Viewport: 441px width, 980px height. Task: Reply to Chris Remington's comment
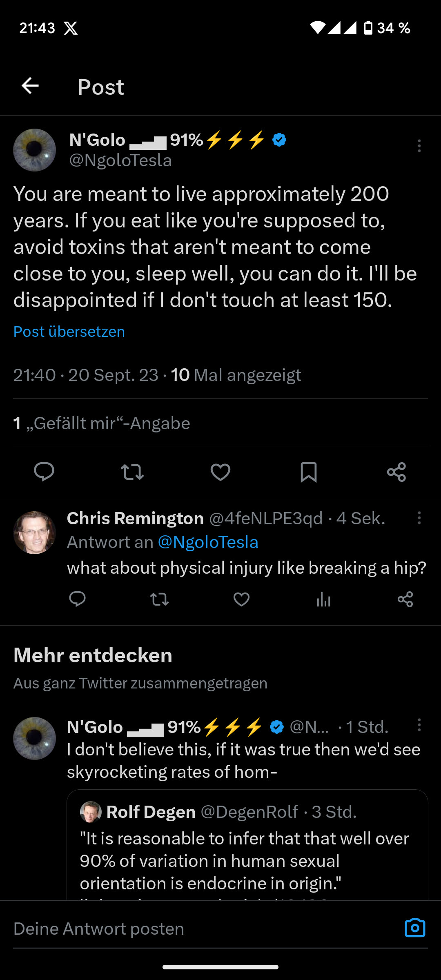click(78, 599)
